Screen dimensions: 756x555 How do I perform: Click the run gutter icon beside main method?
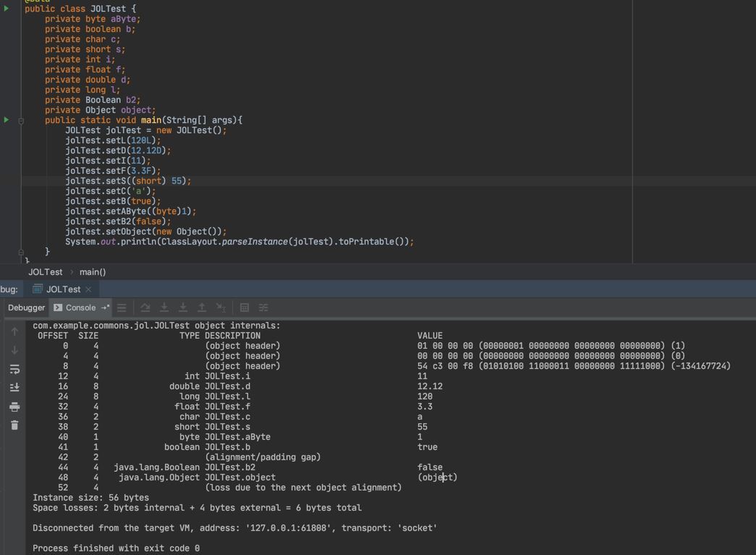click(7, 120)
